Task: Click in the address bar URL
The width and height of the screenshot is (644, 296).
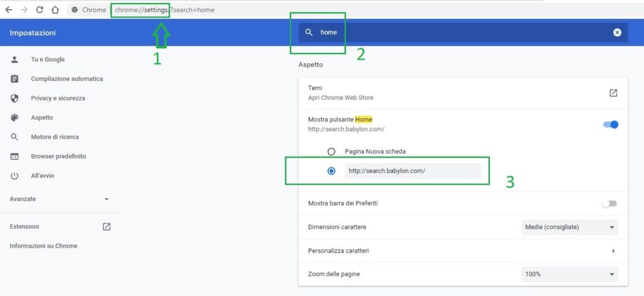Action: point(164,10)
